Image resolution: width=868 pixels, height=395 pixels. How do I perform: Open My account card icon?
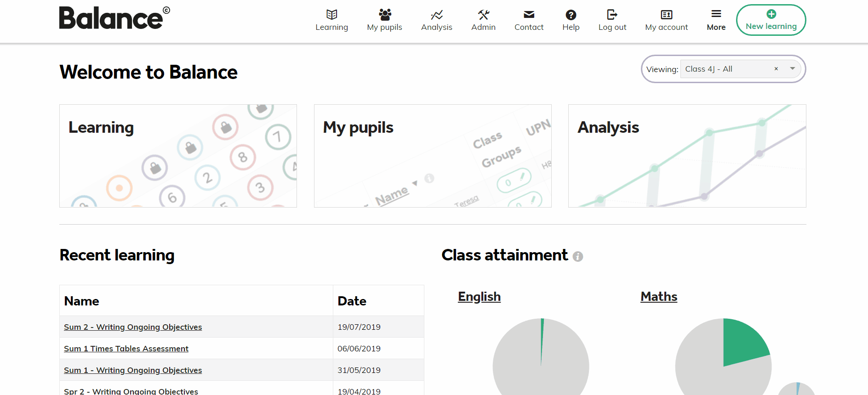pyautogui.click(x=666, y=15)
